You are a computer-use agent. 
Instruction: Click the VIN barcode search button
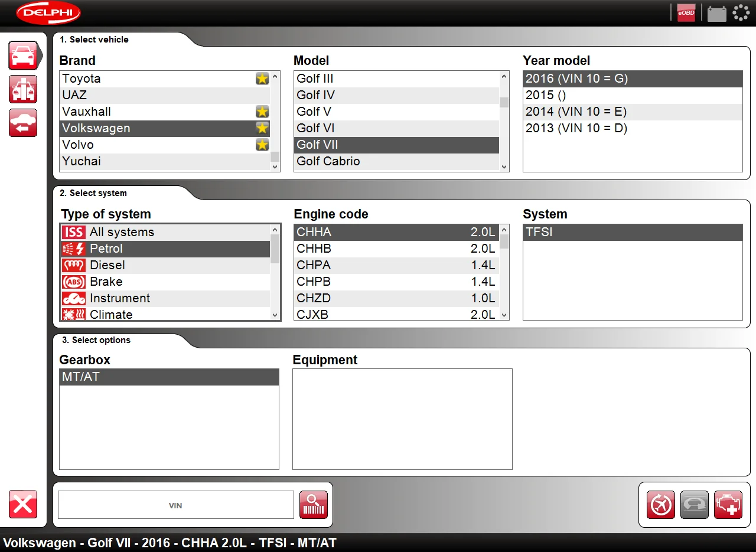click(314, 505)
